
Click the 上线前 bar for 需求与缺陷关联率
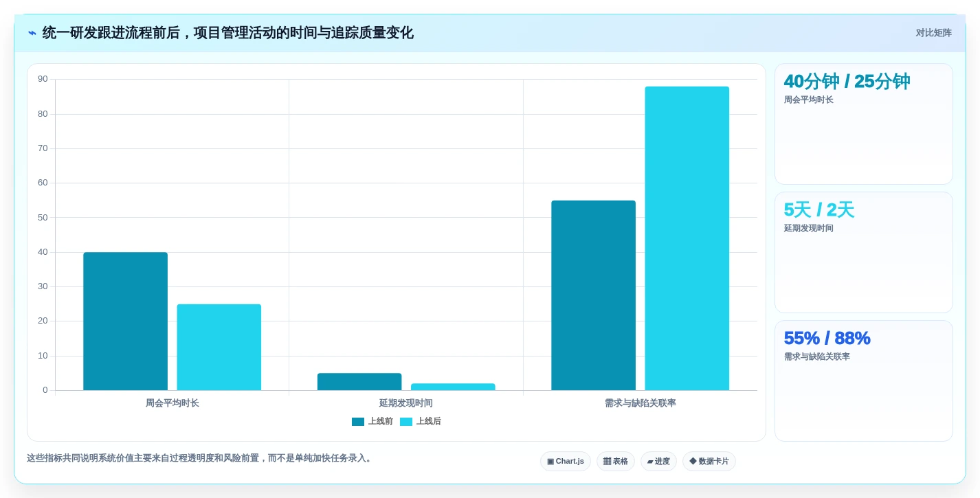[593, 295]
